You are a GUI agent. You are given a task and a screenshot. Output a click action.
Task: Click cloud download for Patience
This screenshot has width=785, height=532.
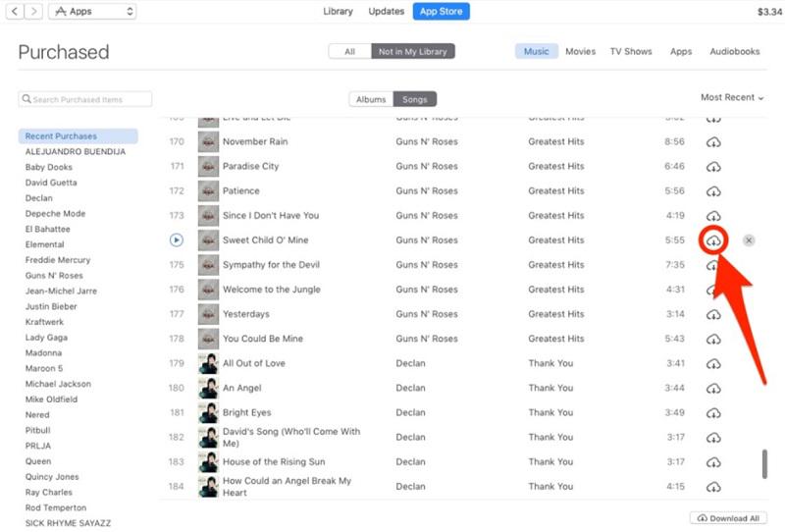(713, 191)
